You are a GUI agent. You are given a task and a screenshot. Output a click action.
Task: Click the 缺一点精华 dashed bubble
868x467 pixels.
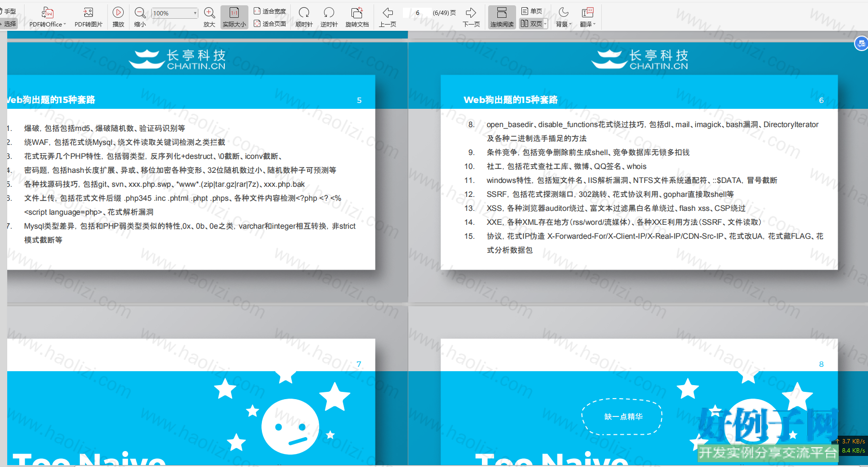click(x=622, y=417)
